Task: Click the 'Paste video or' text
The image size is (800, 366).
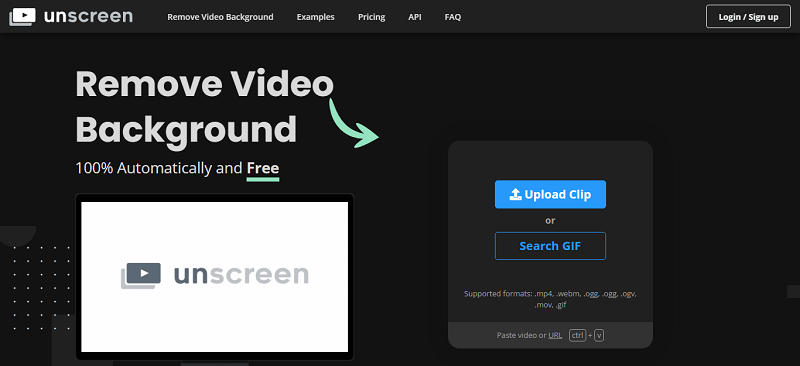Action: click(521, 335)
